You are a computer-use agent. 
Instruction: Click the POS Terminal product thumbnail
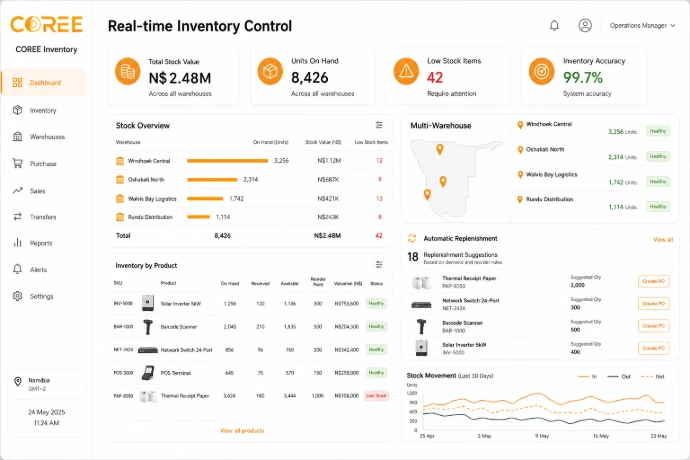148,372
